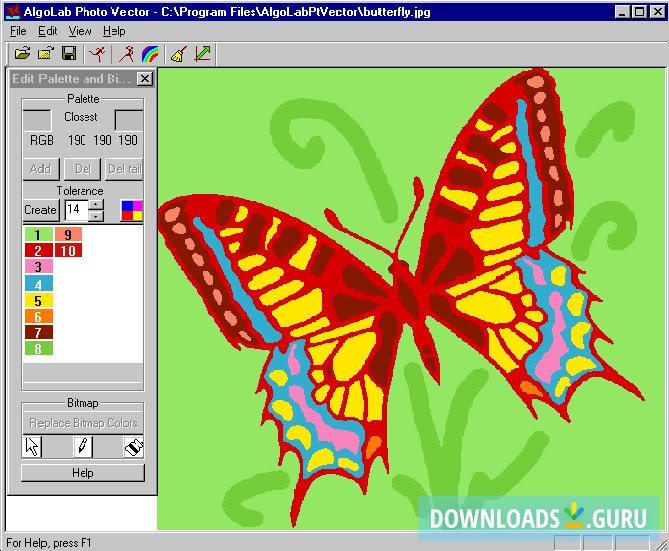Image resolution: width=669 pixels, height=551 pixels.
Task: Open the View menu
Action: coord(80,31)
